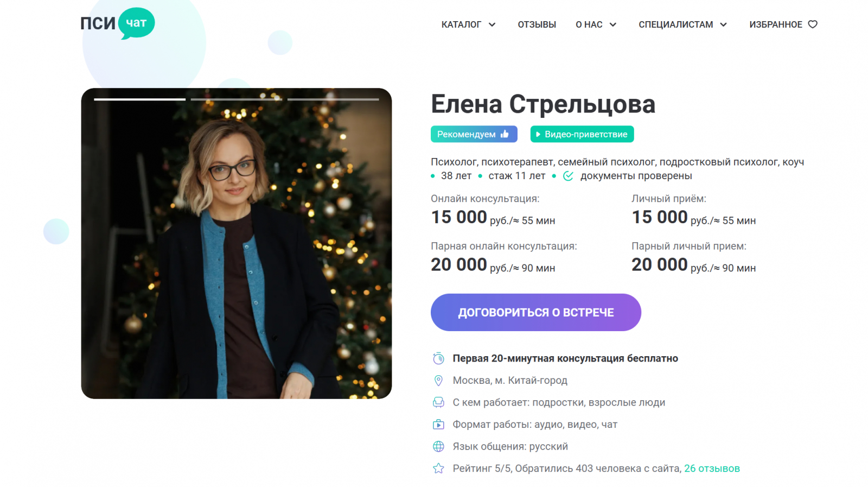868x487 pixels.
Task: Click the globe icon next to Язык общения
Action: pyautogui.click(x=438, y=446)
